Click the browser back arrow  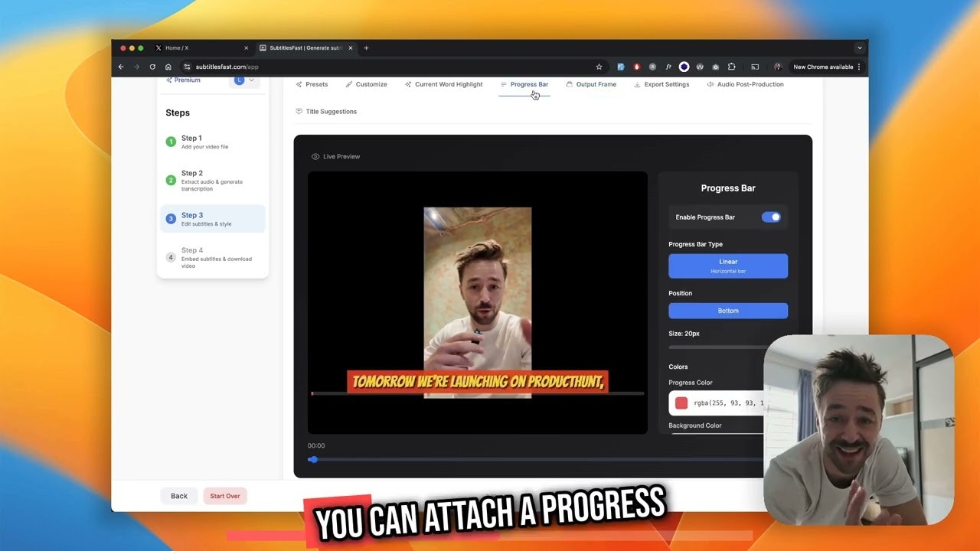(121, 67)
